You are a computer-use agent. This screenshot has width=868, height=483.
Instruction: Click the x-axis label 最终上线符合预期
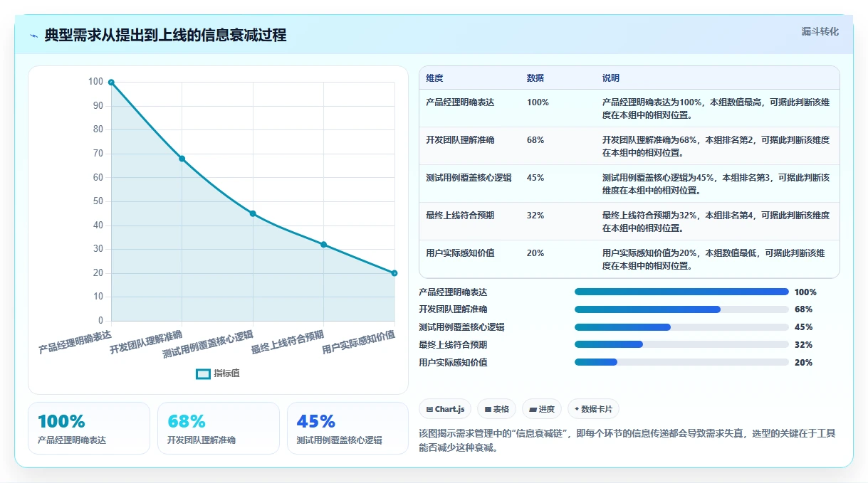(x=288, y=342)
